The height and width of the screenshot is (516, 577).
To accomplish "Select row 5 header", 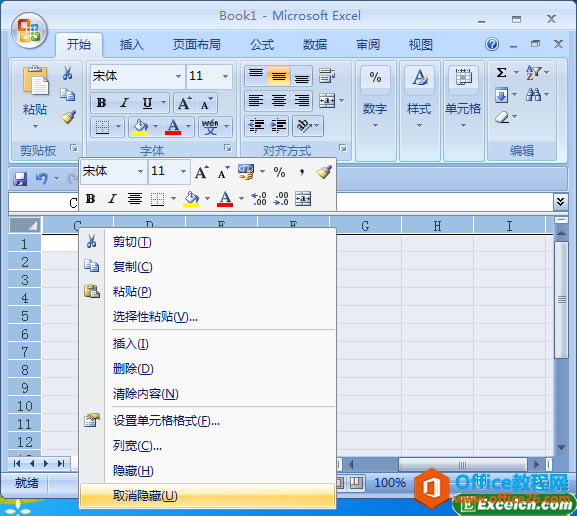I will [25, 316].
